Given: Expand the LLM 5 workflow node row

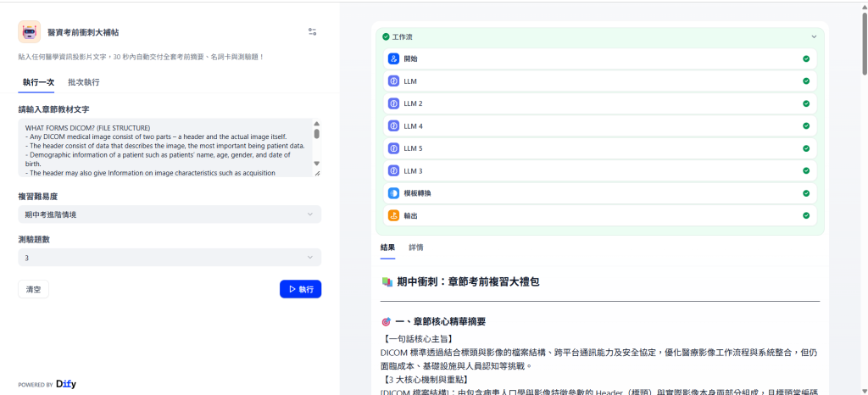Looking at the screenshot, I should tap(600, 148).
